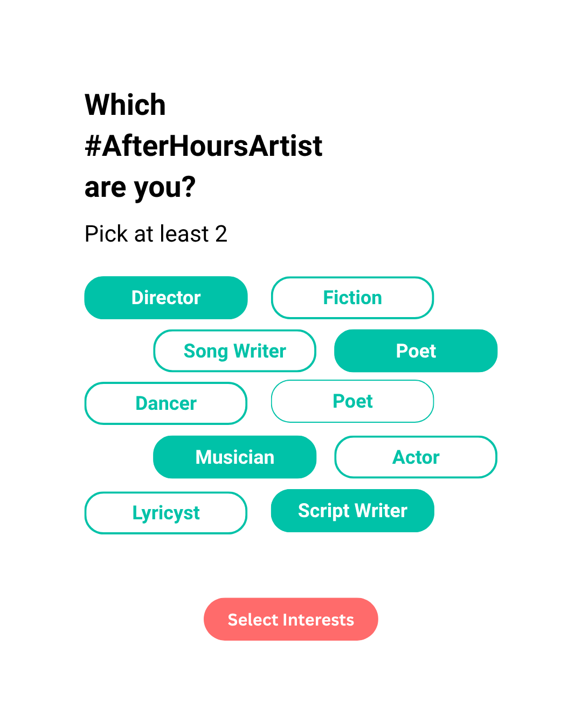
Task: Enable the Lyricyst option
Action: click(x=166, y=513)
